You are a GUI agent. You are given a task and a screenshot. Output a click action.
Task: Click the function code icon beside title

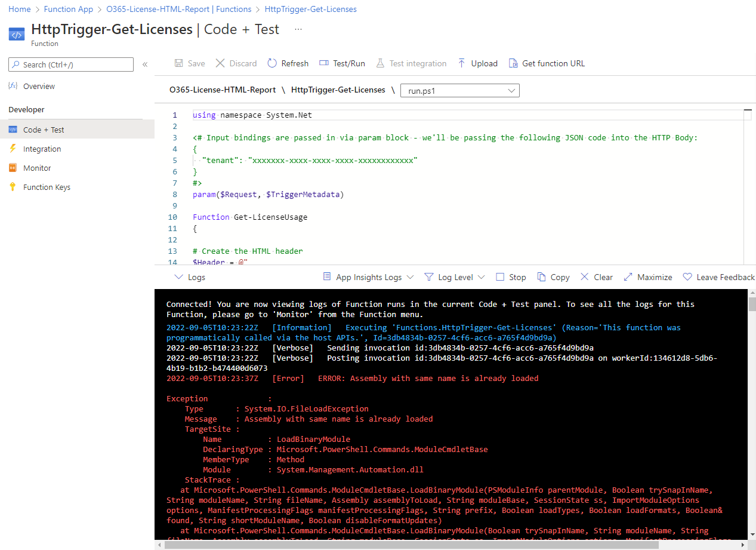coord(17,34)
